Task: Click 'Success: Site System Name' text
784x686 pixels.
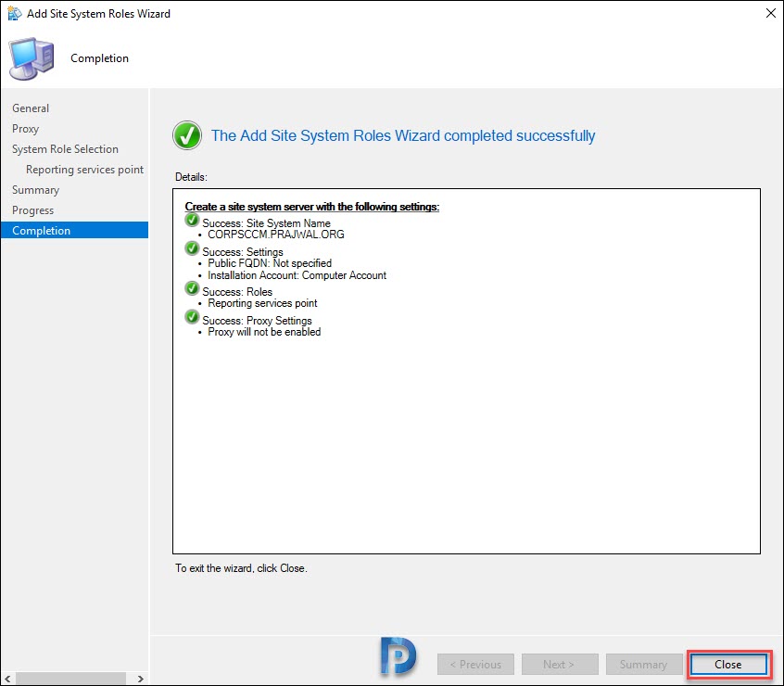Action: [x=266, y=223]
